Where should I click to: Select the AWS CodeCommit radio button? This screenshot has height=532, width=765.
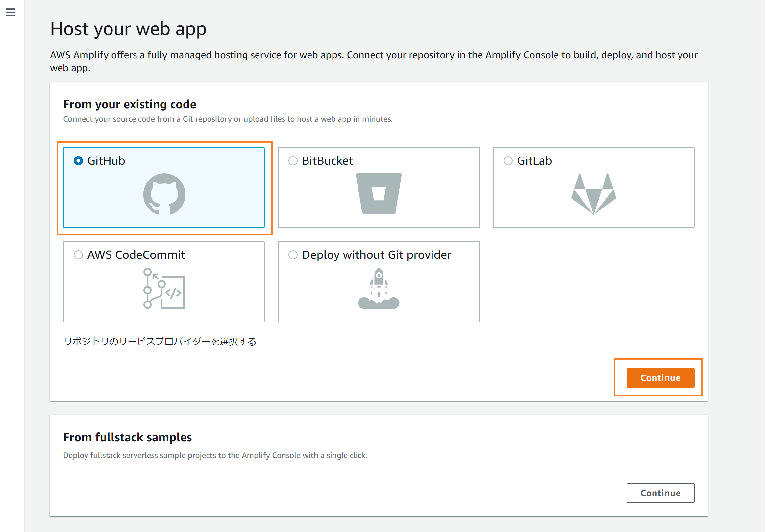[x=78, y=255]
